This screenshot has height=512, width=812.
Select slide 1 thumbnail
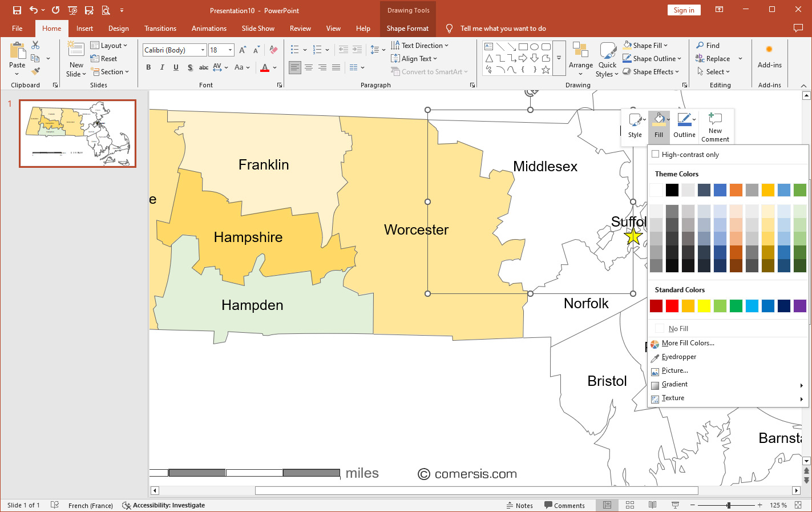[78, 134]
